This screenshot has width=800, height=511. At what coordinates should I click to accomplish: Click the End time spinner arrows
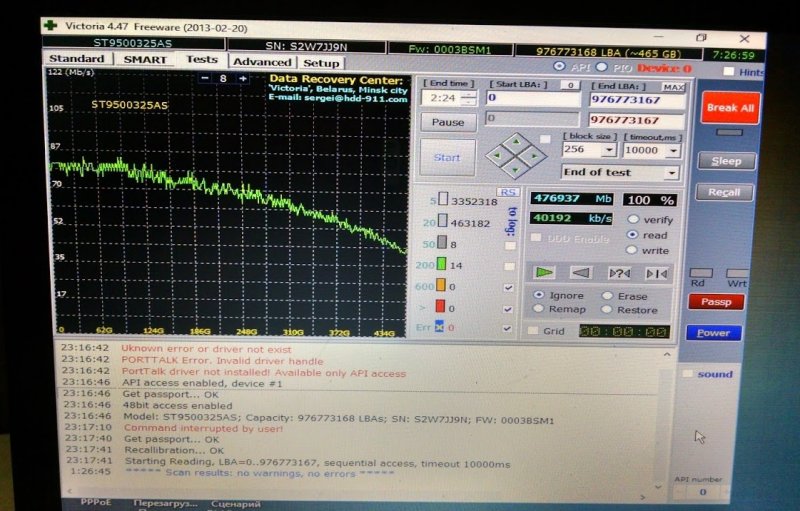[x=470, y=99]
